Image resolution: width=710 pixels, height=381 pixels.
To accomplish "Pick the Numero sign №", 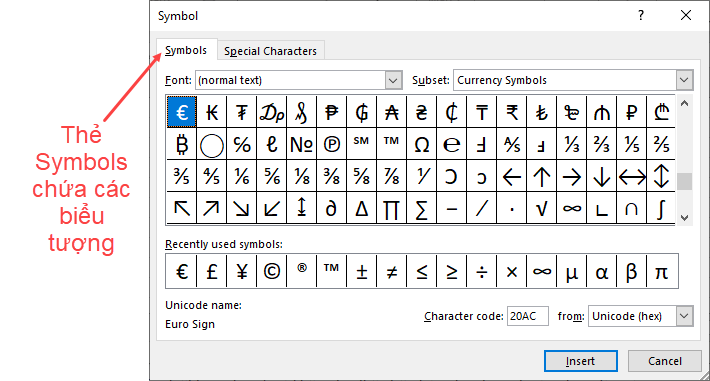I will (302, 144).
